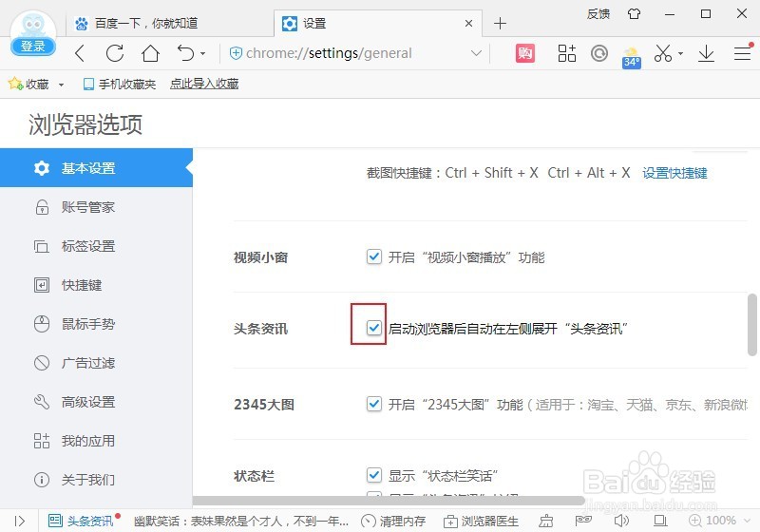Click the status bar window icon

(x=660, y=521)
